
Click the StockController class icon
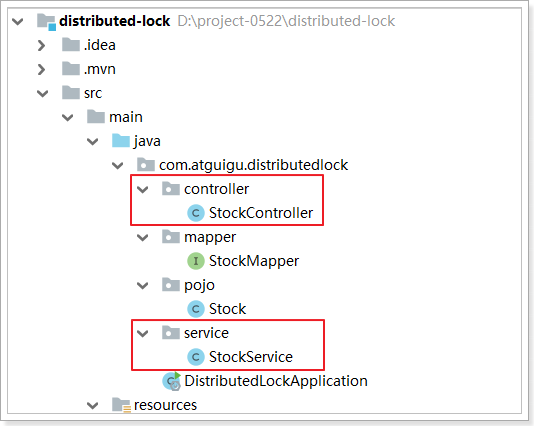point(196,213)
